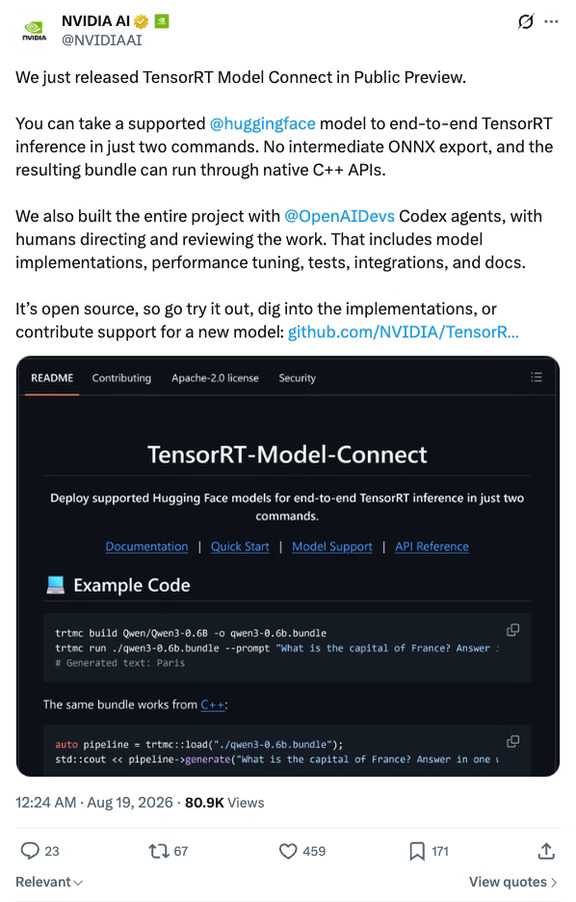Screen dimensions: 576x902
Task: Expand View quotes chevron
Action: 554,882
